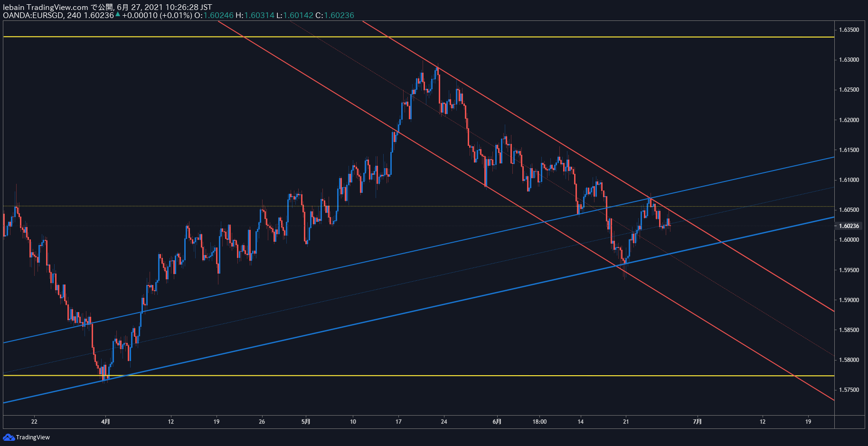Click the 7月 time axis label
The image size is (868, 446).
click(698, 422)
